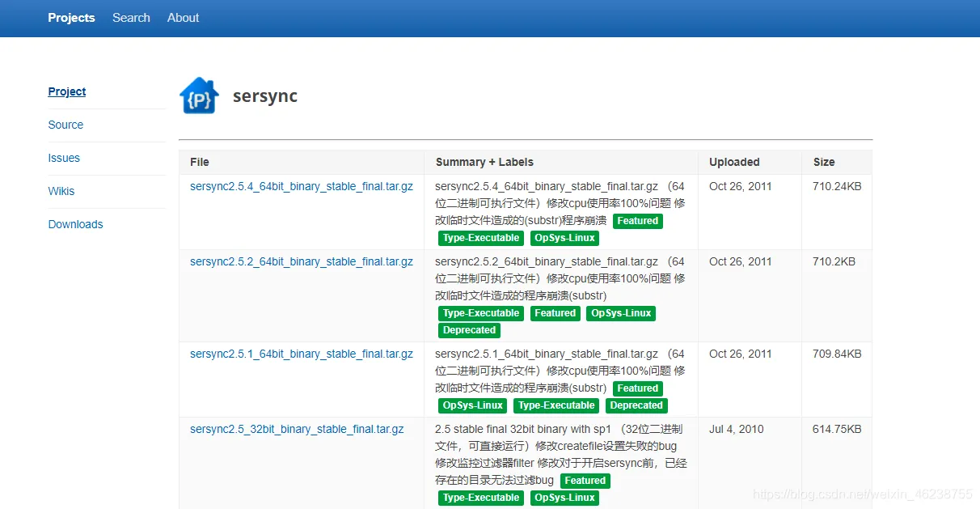This screenshot has width=980, height=509.
Task: Open the Wikis sidebar link
Action: 61,191
